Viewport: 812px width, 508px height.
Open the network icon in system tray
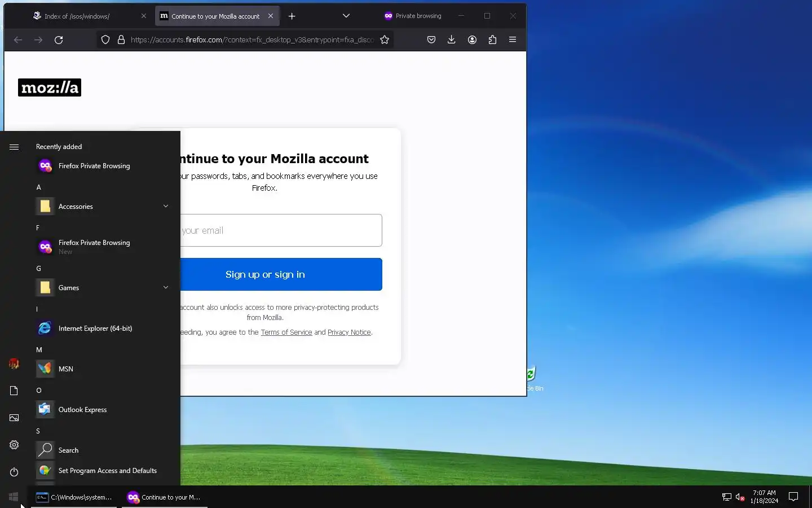tap(727, 497)
